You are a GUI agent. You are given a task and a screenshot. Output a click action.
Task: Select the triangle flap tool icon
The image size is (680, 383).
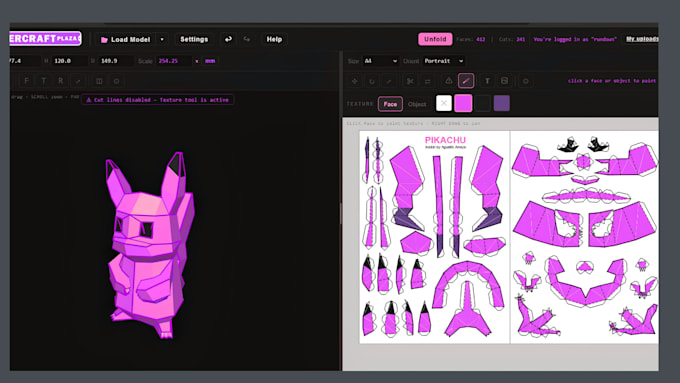[449, 81]
